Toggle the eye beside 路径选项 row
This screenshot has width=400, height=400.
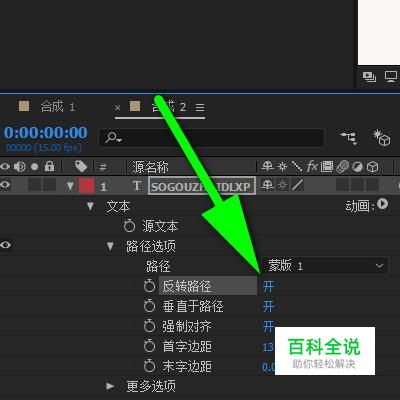click(5, 245)
